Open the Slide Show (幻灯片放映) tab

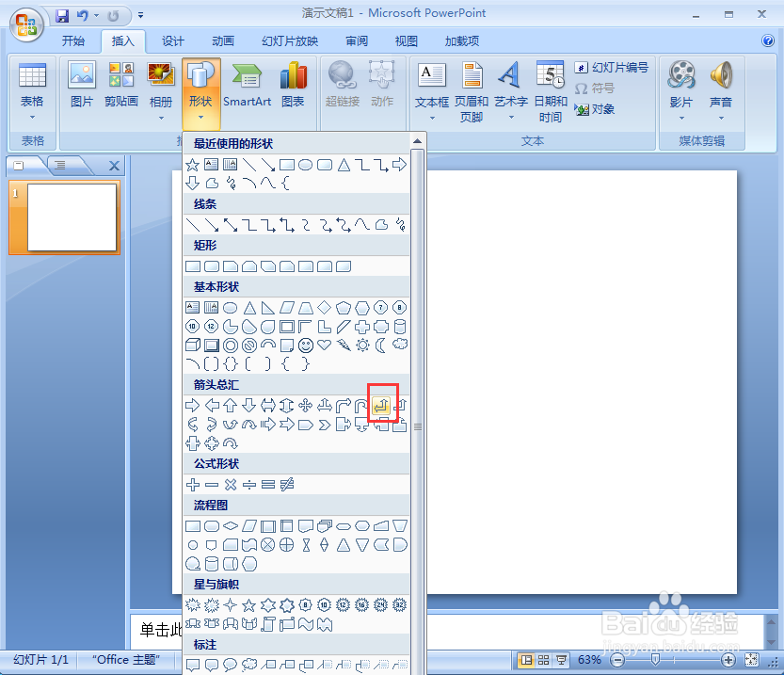coord(290,41)
